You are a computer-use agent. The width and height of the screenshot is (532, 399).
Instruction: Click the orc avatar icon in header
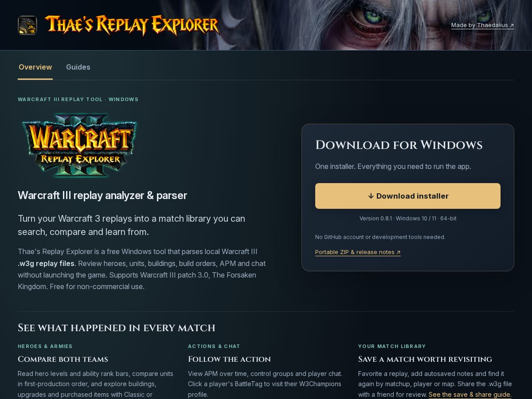27,25
